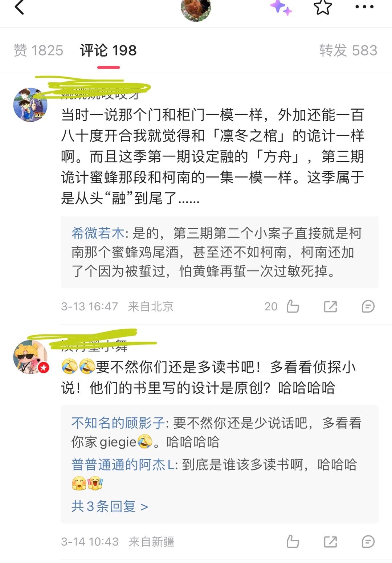392x563 pixels.
Task: View the Conan avatar commenter's profile
Action: coord(30,105)
